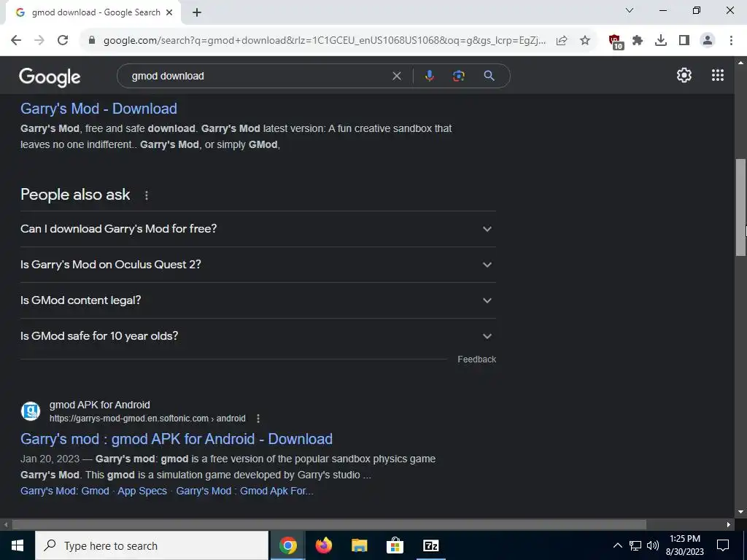Bookmark this tab with the star icon
The width and height of the screenshot is (747, 560).
pos(585,41)
